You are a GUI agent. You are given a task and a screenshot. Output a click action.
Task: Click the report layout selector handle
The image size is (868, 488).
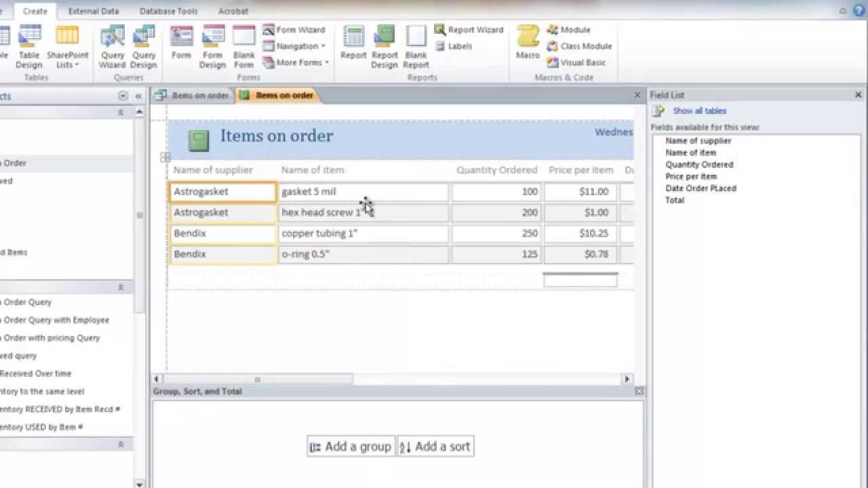coord(165,157)
